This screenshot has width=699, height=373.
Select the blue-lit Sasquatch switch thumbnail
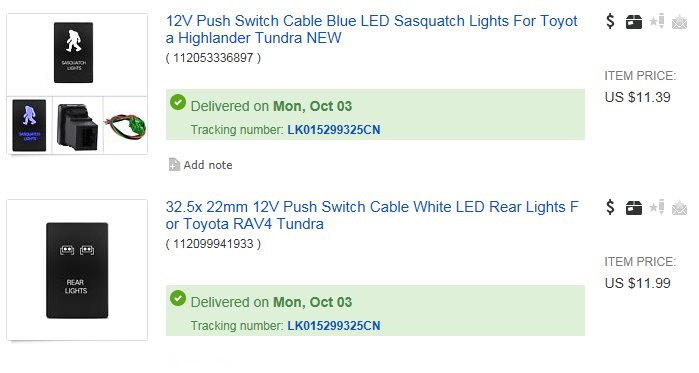tap(29, 125)
